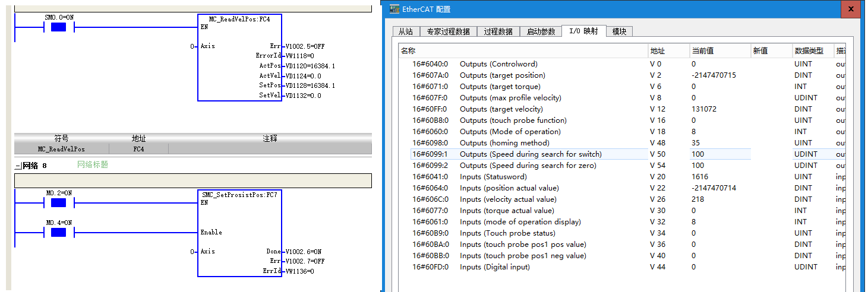Select Outputs (Speed during search for zero)
868x292 pixels.
tap(623, 166)
